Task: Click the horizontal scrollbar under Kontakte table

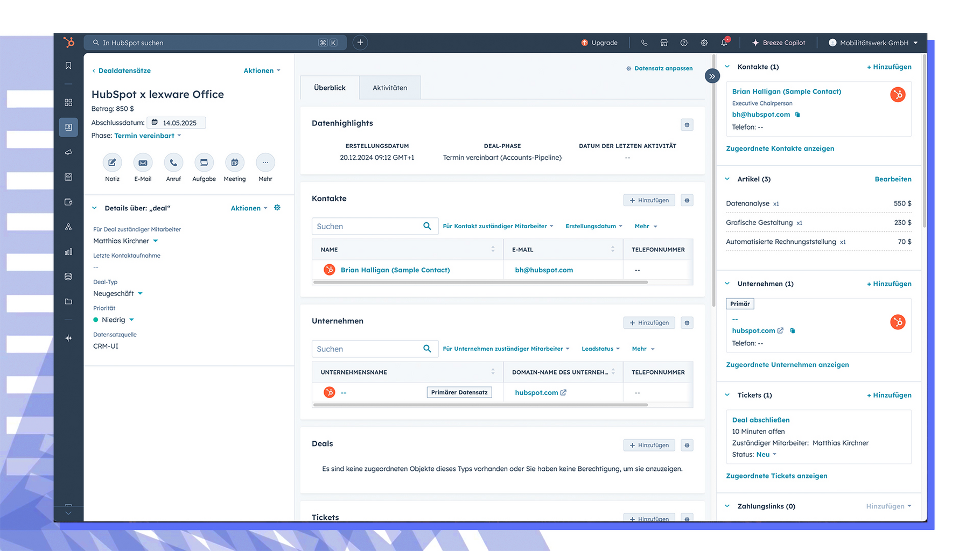Action: [480, 282]
